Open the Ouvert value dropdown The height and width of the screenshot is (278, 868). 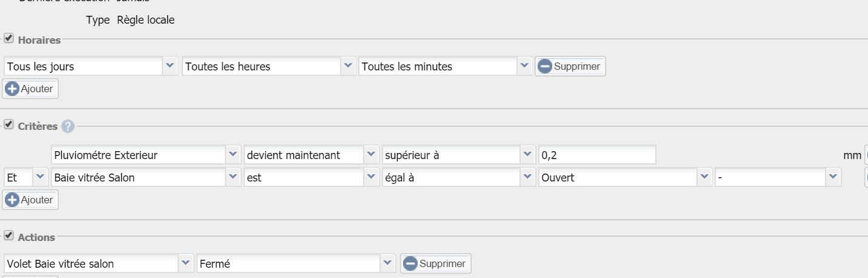626,177
